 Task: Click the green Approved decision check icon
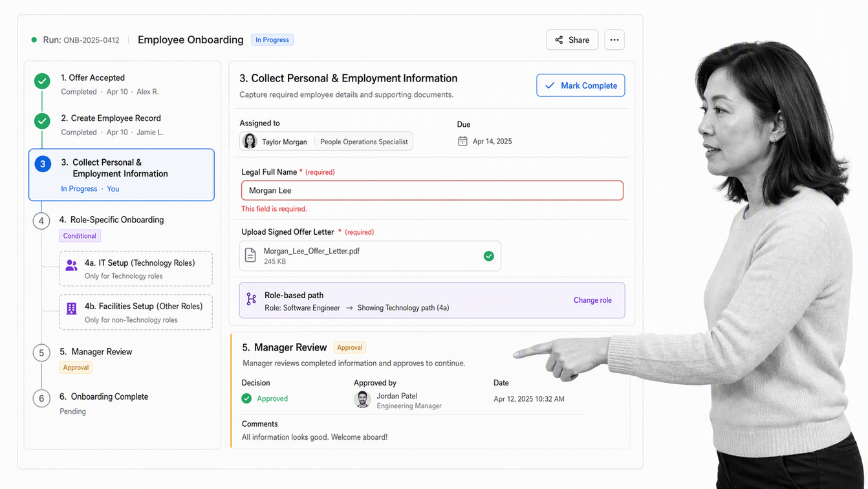(246, 398)
